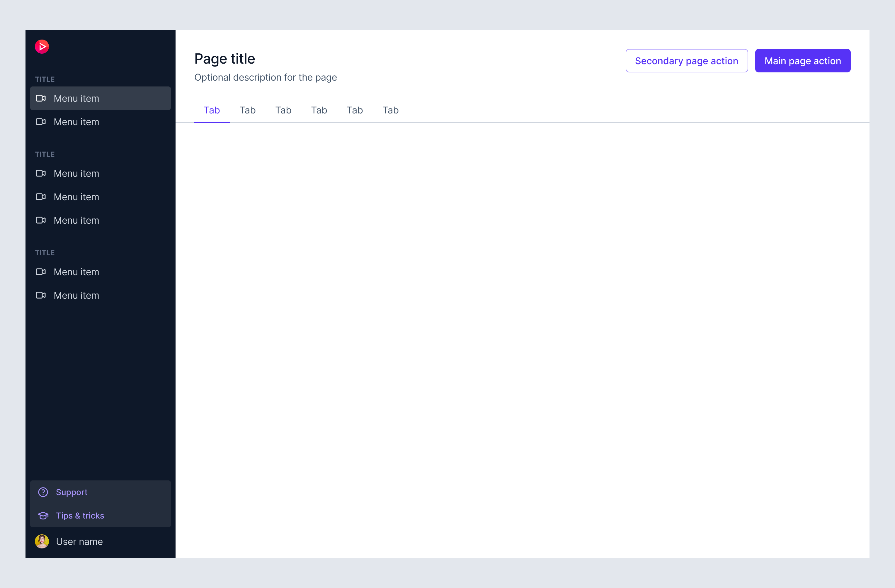The image size is (895, 588).
Task: Switch to the fourth Tab
Action: pos(319,110)
